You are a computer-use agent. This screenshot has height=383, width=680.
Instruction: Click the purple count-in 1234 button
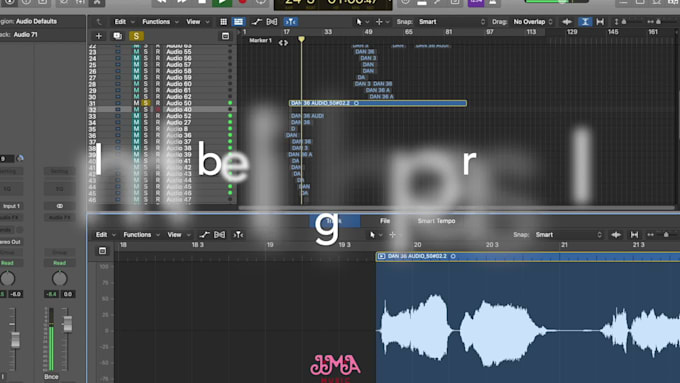[x=476, y=2]
